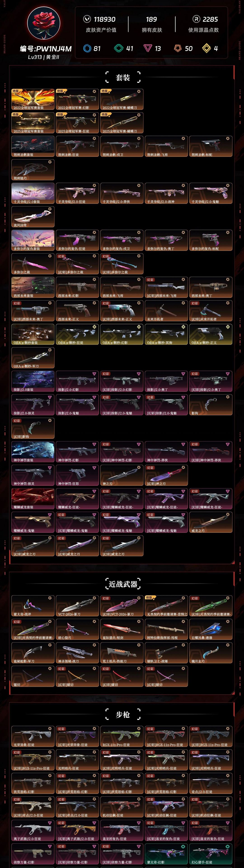This screenshot has height=868, width=244.
Task: Select the green diamond tier icon showing 41
Action: click(x=119, y=48)
